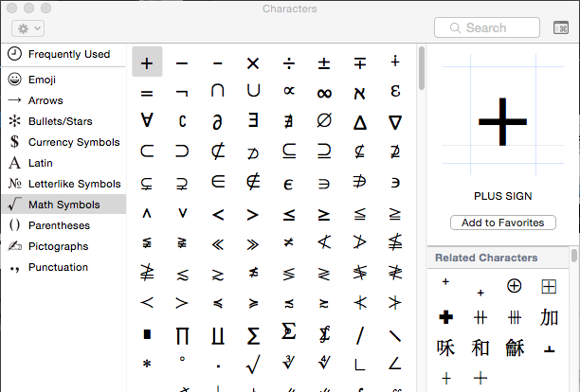Select the not-an-element-of symbol

coord(253,182)
